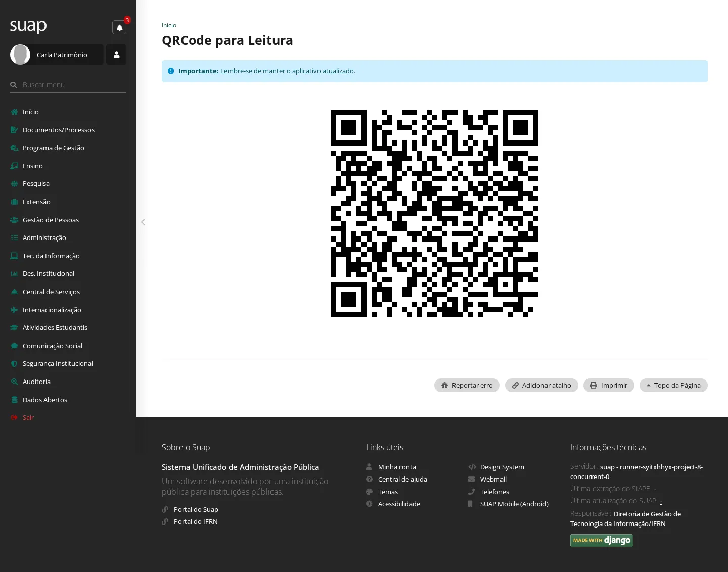This screenshot has width=728, height=572.
Task: Click the Início breadcrumb link
Action: pyautogui.click(x=169, y=25)
